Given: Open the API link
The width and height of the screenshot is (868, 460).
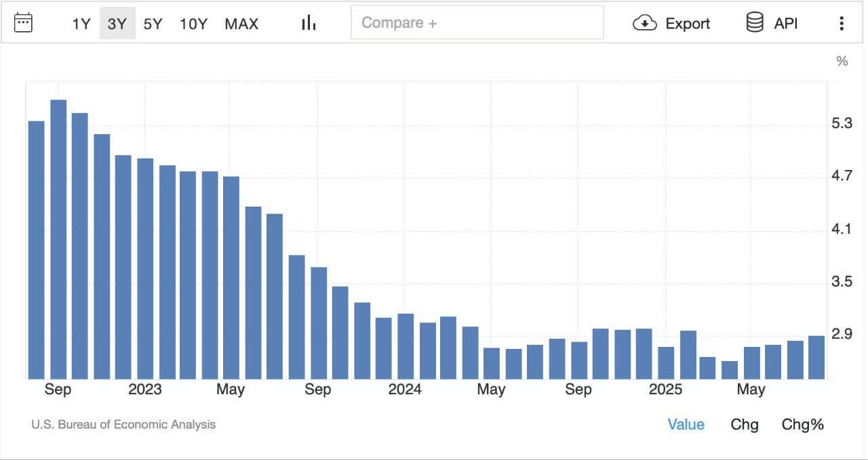Looking at the screenshot, I should pos(786,24).
